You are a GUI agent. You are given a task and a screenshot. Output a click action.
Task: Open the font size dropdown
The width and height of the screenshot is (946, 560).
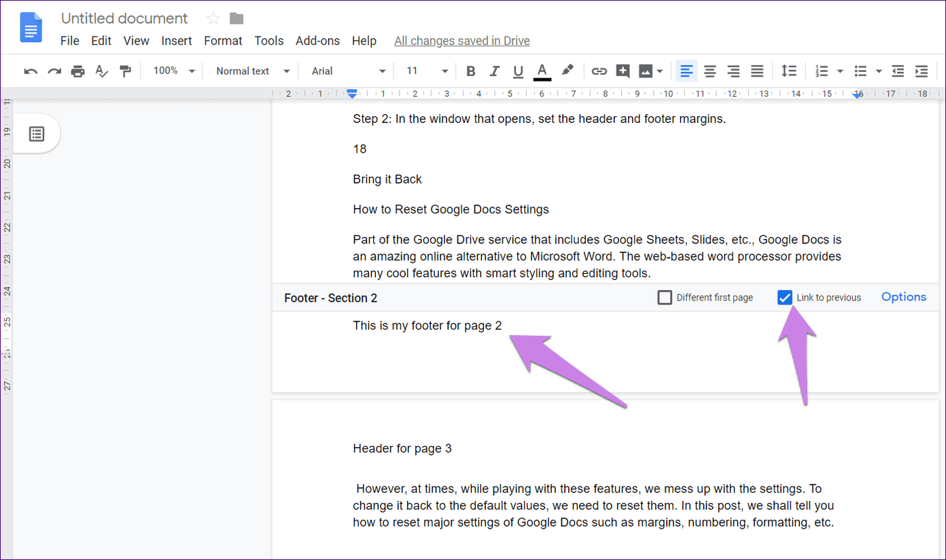(x=427, y=71)
